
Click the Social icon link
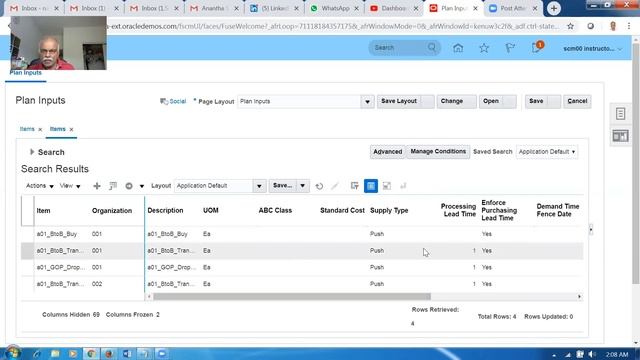[x=173, y=101]
